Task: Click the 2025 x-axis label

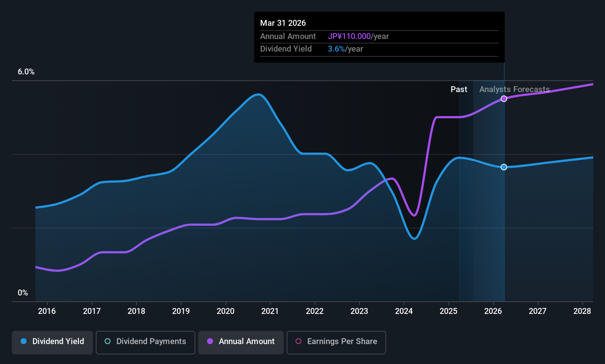Action: tap(448, 311)
